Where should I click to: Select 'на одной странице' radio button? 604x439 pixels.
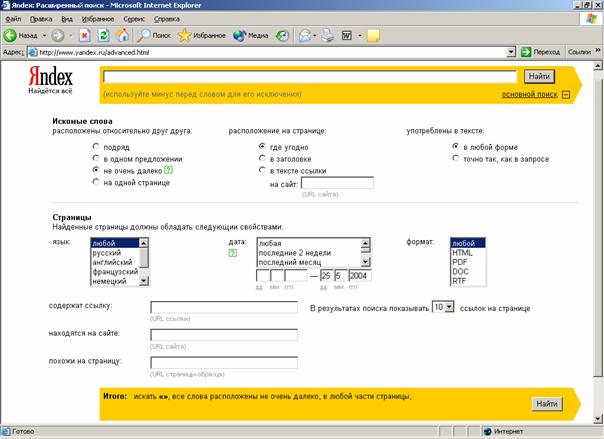96,182
